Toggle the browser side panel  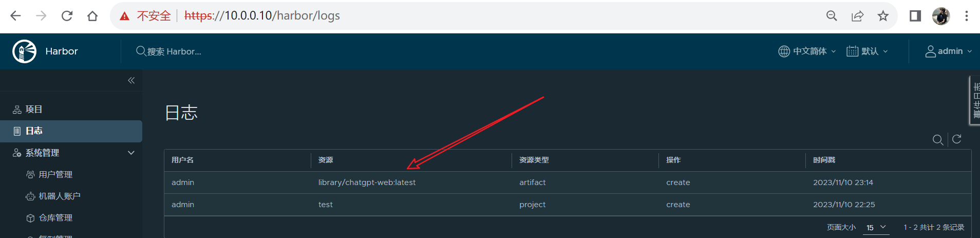point(915,16)
